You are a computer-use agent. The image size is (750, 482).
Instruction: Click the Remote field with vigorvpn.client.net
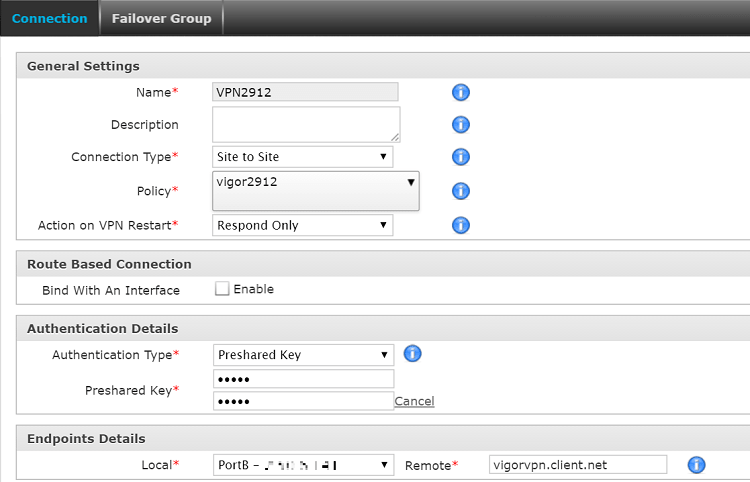coord(578,465)
